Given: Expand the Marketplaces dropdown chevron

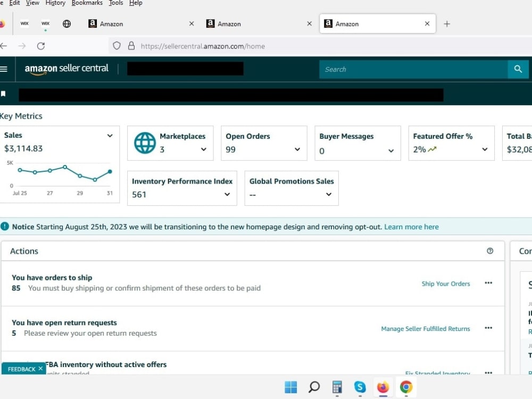Looking at the screenshot, I should point(204,149).
